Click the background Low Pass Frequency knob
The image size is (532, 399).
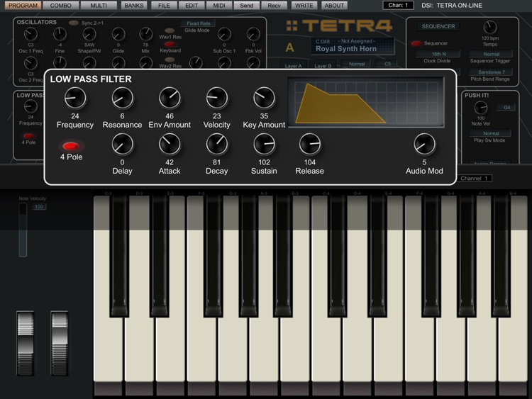31,106
